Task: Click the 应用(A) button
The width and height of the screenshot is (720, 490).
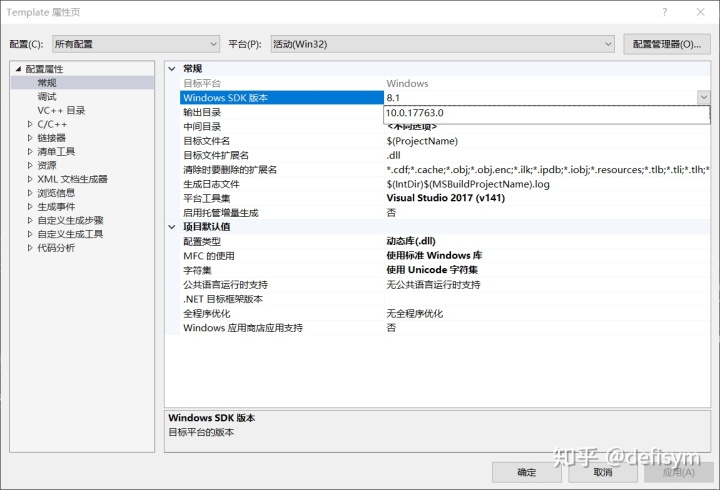Action: (x=679, y=472)
